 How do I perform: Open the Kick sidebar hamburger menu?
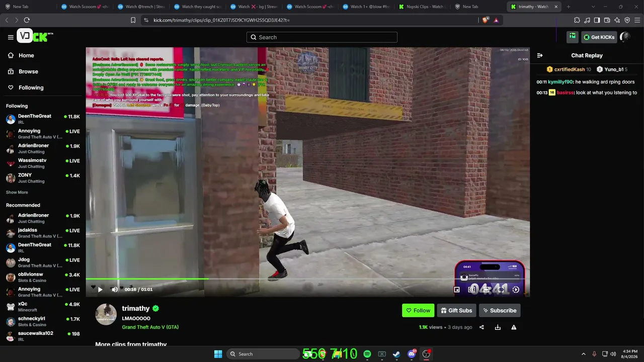(x=11, y=37)
